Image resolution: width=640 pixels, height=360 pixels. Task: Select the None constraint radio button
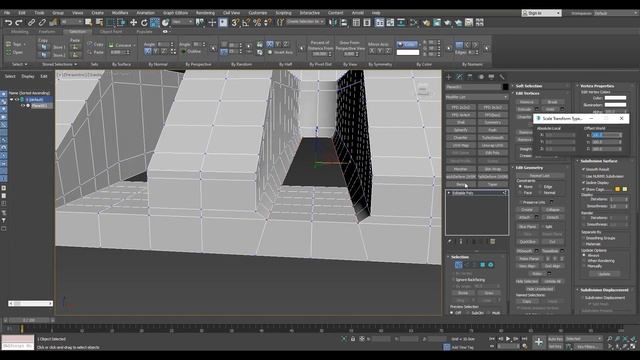(520, 187)
